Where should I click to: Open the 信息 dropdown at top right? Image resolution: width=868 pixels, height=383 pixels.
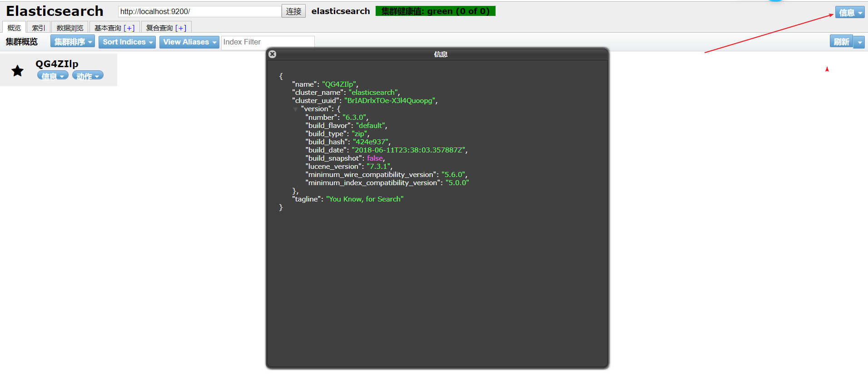pos(850,13)
